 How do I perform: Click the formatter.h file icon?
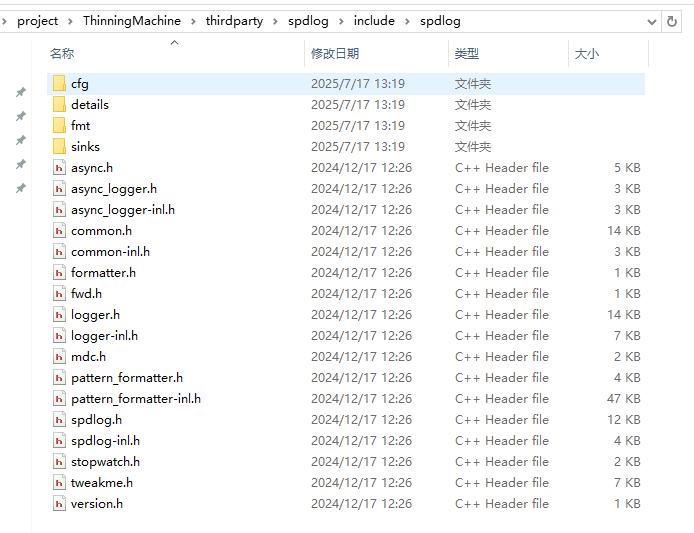(59, 273)
